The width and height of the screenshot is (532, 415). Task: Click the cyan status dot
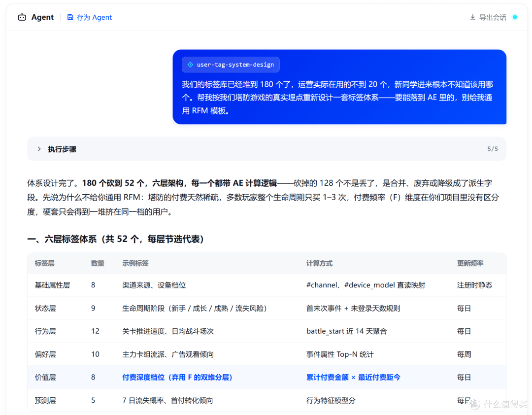coord(515,17)
